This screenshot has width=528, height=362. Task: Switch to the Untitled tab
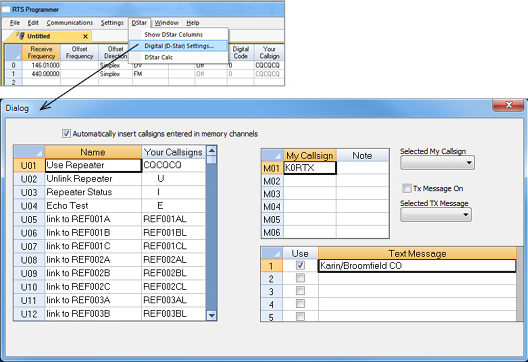pyautogui.click(x=39, y=36)
